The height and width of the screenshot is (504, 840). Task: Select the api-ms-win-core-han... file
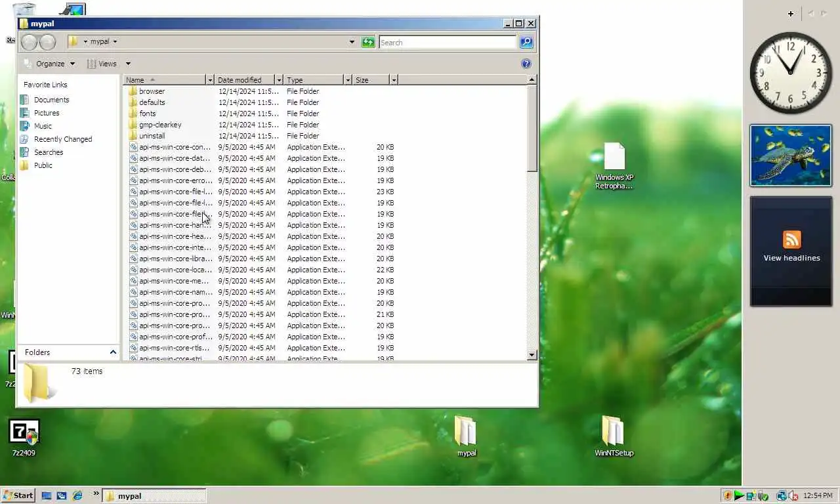[x=171, y=225]
